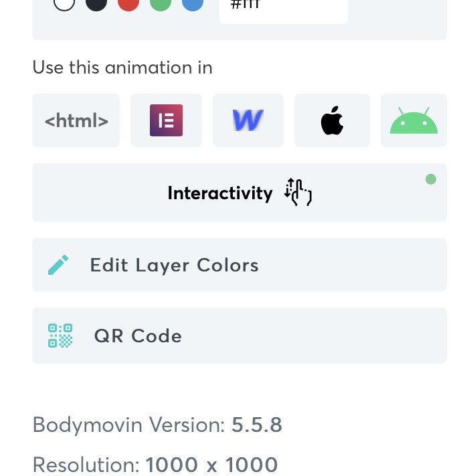Screen dimensions: 467x476
Task: Click the Bodymovin Version 5.5.8 text
Action: 157,425
